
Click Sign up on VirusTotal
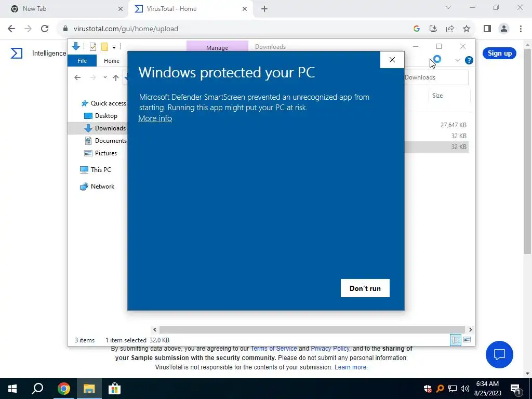coord(499,54)
